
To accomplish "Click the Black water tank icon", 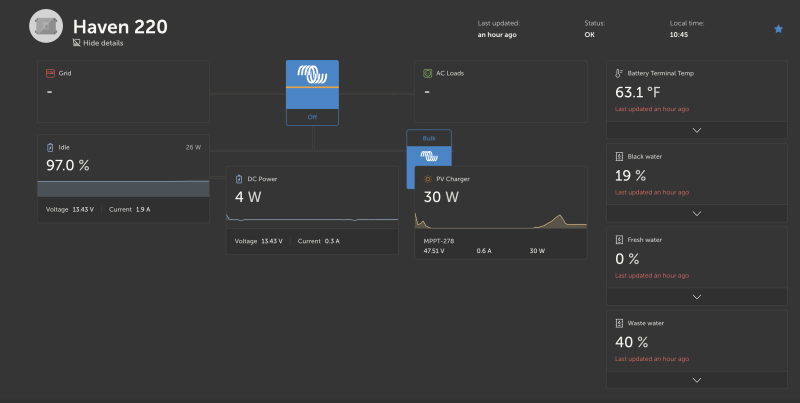I will (x=619, y=157).
